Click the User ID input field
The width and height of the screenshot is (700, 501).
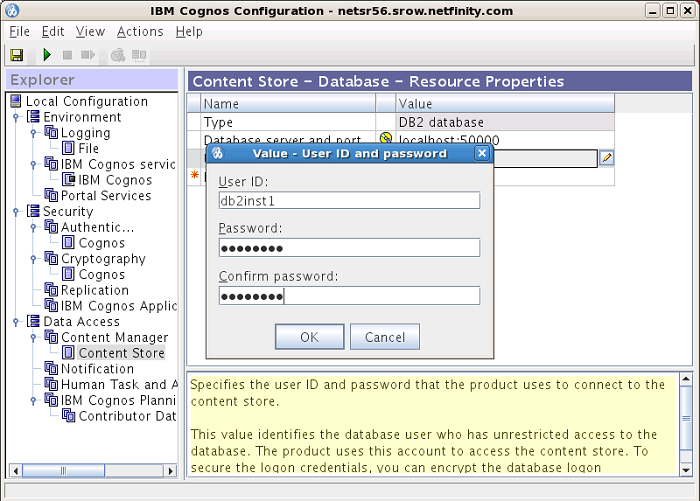click(350, 200)
